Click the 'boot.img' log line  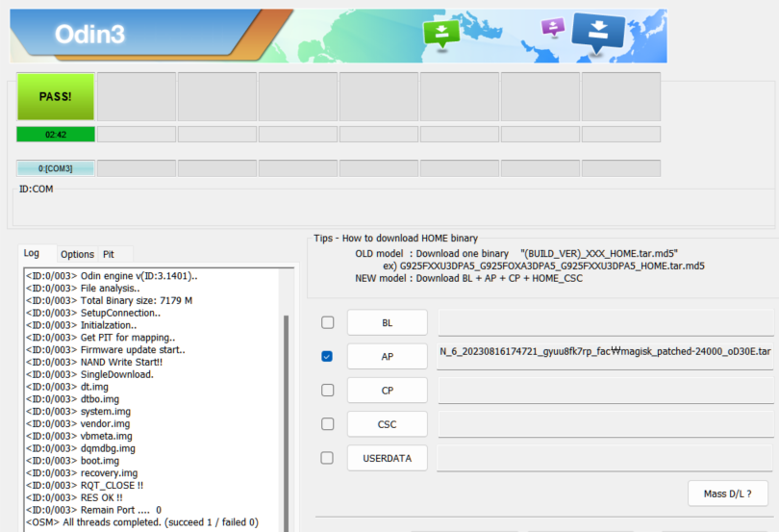pos(72,461)
